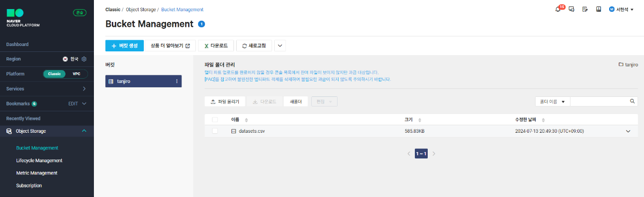Open tanjiro bucket options menu dots
Image resolution: width=644 pixels, height=197 pixels.
click(177, 81)
